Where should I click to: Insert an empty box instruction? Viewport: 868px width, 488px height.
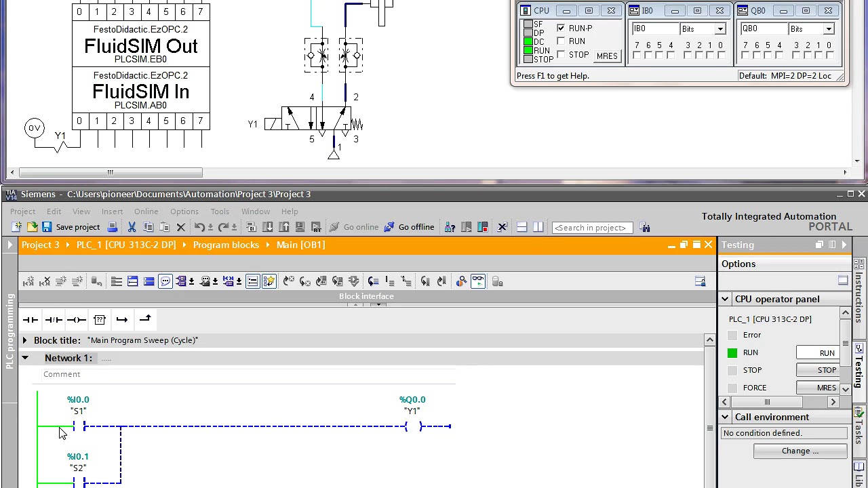click(100, 320)
